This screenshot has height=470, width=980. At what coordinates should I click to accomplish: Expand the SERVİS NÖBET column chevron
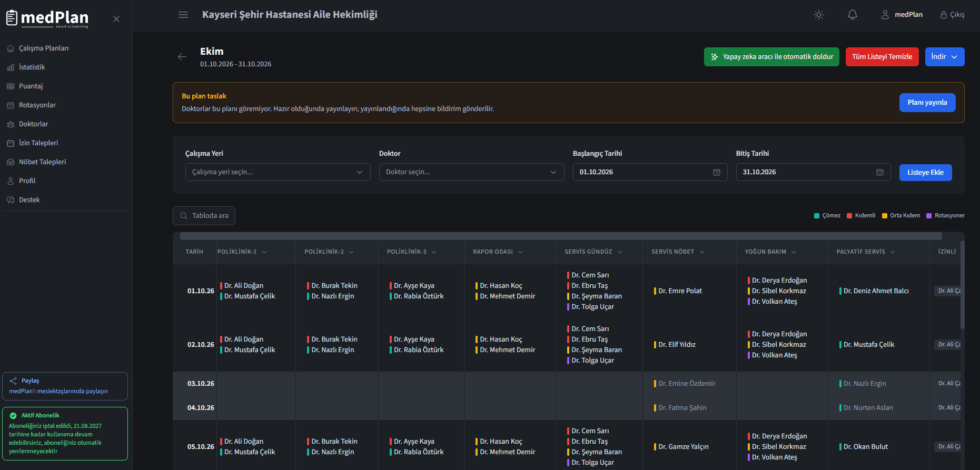702,252
